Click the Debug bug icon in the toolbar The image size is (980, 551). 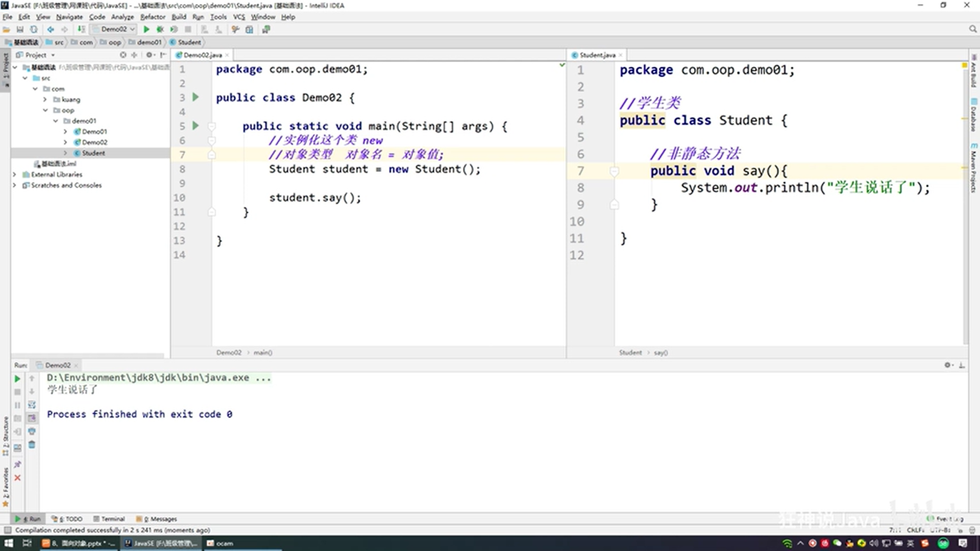point(160,30)
